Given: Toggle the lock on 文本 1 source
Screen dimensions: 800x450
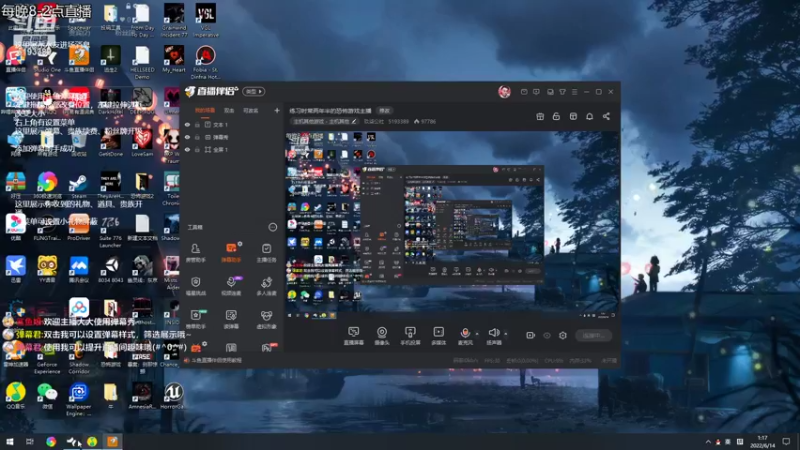Looking at the screenshot, I should click(x=197, y=124).
